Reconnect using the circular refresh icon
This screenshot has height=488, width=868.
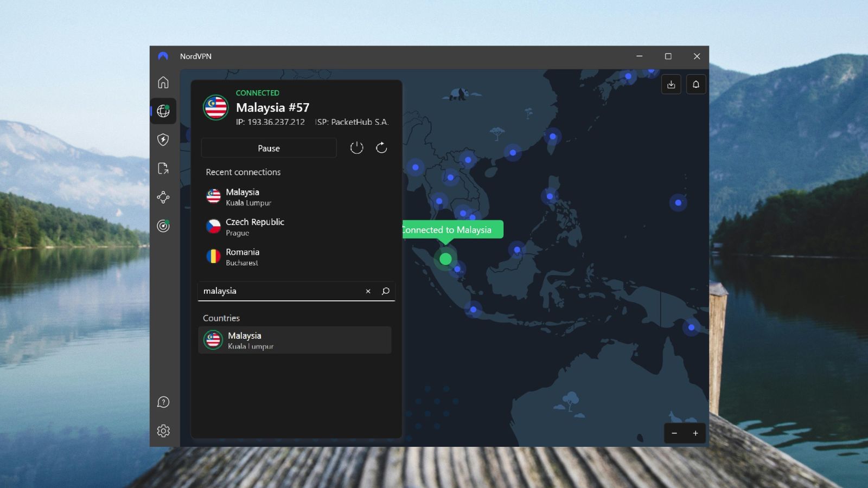click(x=381, y=147)
